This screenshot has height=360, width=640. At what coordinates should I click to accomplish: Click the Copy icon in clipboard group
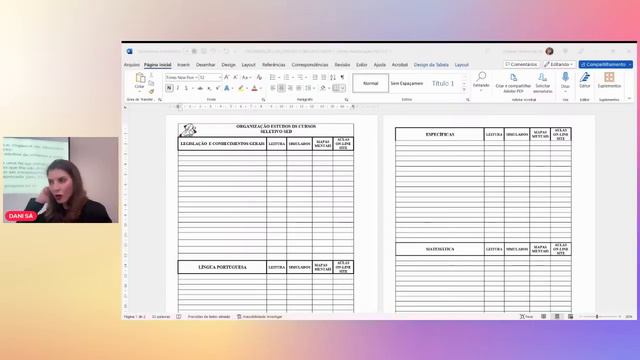point(151,83)
